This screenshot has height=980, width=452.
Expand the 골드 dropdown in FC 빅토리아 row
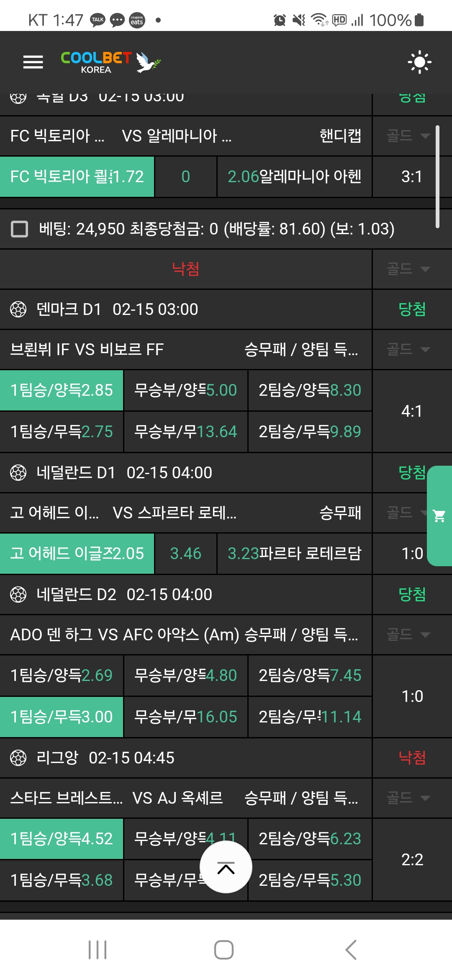408,136
